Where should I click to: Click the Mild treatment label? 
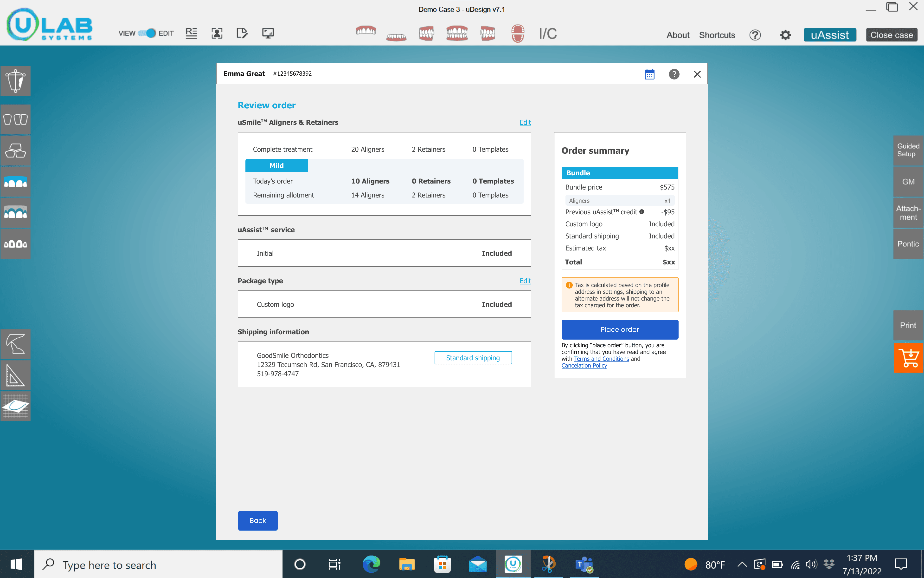point(276,165)
